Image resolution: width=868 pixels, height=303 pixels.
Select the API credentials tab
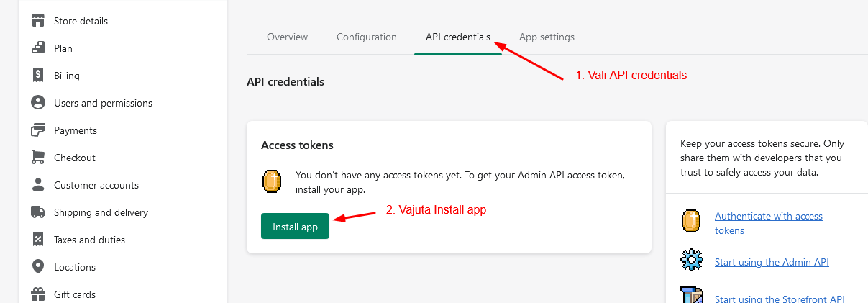(x=457, y=37)
